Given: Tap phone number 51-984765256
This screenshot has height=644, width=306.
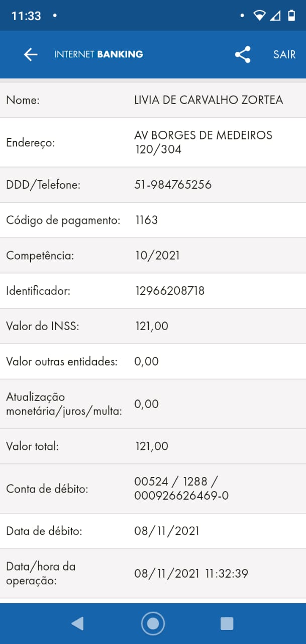Looking at the screenshot, I should click(173, 185).
